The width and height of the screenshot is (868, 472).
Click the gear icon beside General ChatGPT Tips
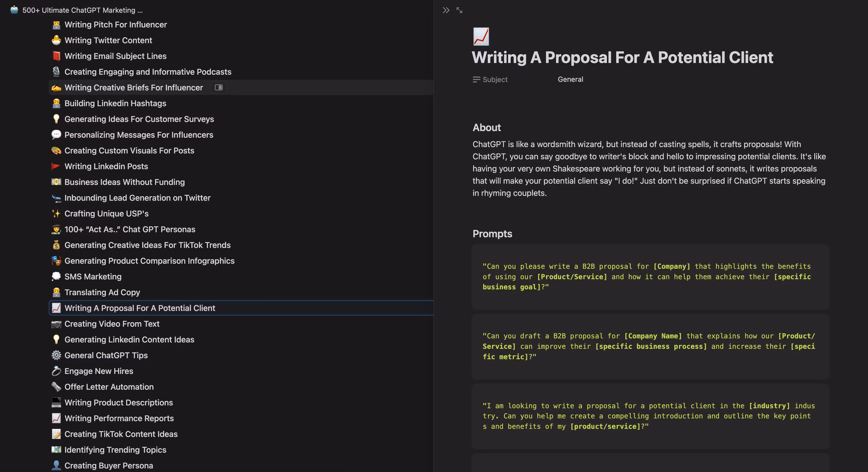[56, 355]
